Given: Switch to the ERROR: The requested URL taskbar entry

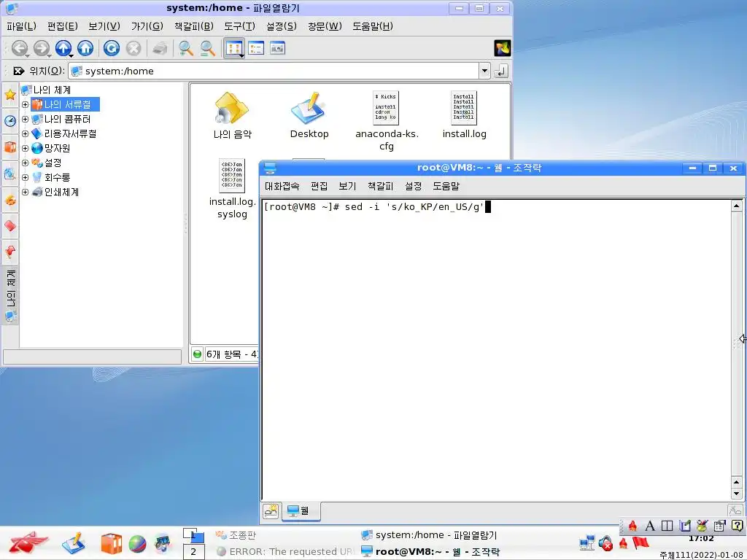Looking at the screenshot, I should coord(285,551).
